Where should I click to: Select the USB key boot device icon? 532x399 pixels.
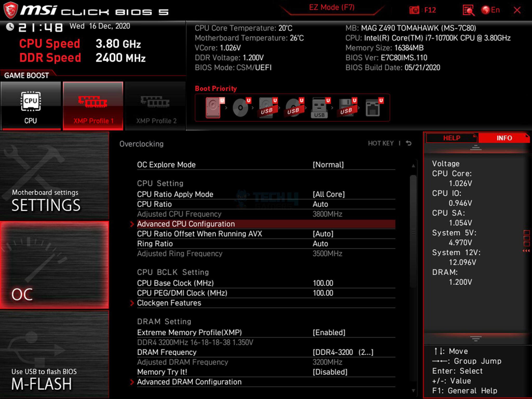coord(320,108)
